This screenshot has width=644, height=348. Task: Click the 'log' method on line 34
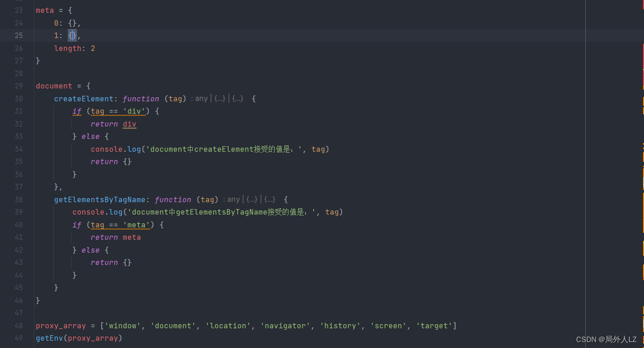pyautogui.click(x=134, y=149)
